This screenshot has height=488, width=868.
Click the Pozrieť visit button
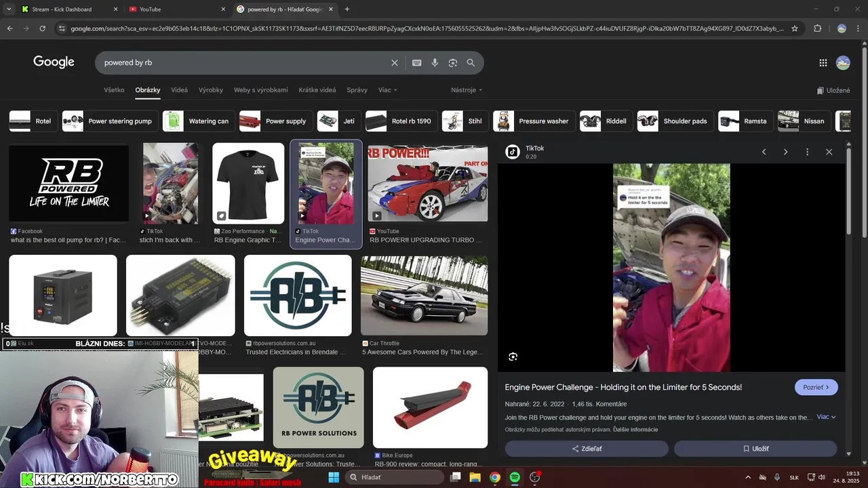[x=816, y=388]
